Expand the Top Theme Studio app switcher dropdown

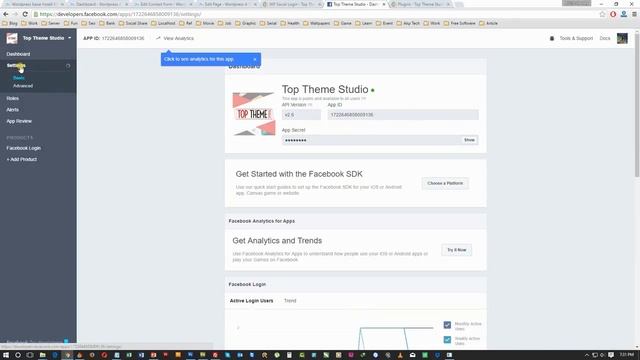pos(70,38)
